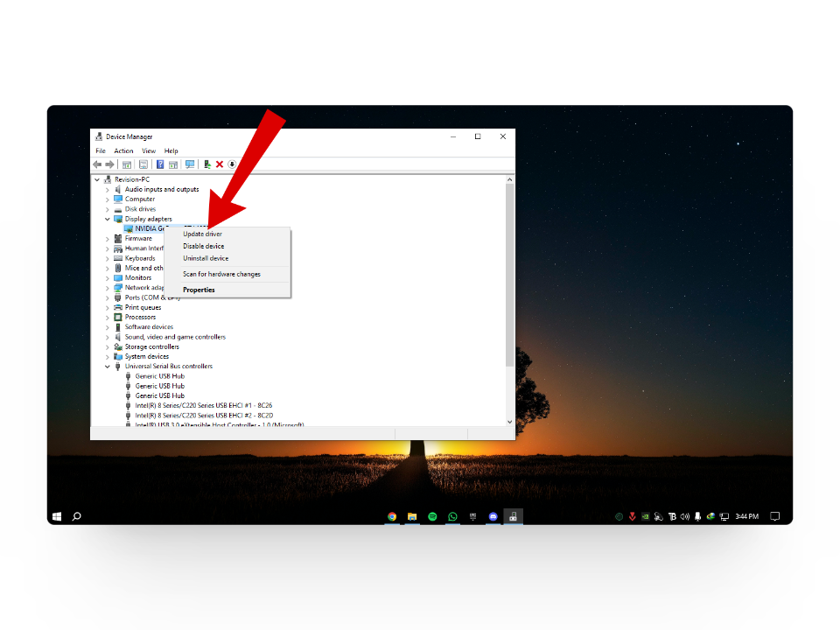
Task: Click Show/Hide Action Pane toolbar icon
Action: (173, 164)
